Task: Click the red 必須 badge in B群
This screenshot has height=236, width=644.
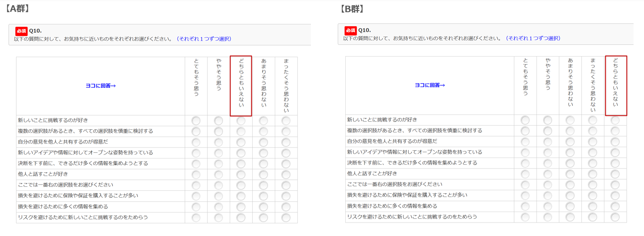Action: coord(350,30)
